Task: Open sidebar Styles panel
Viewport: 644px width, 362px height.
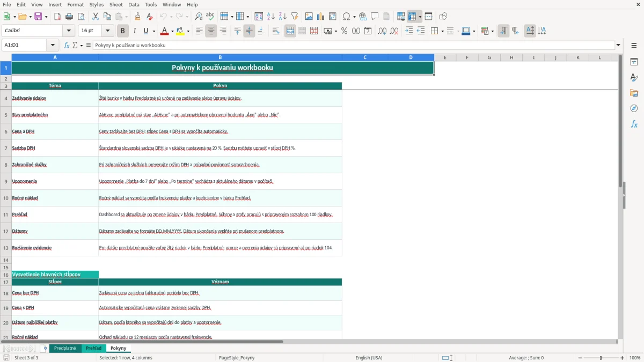Action: click(634, 77)
